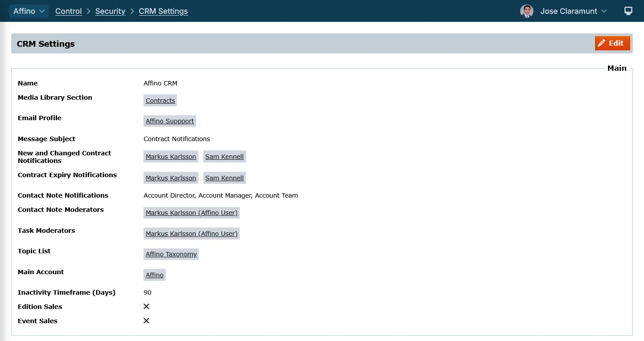Open Markus Karlsson under Task Moderators
The image size is (644, 341).
pyautogui.click(x=191, y=234)
